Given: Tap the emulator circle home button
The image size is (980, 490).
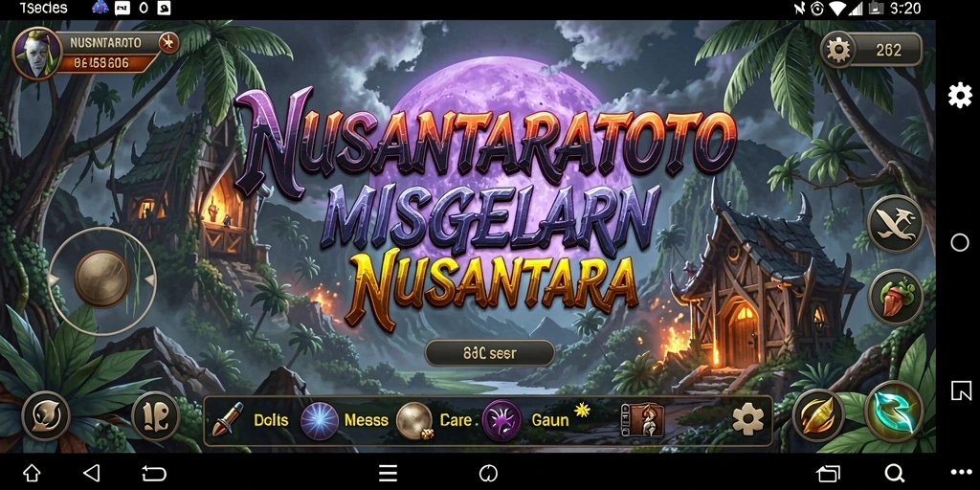Looking at the screenshot, I should 960,242.
